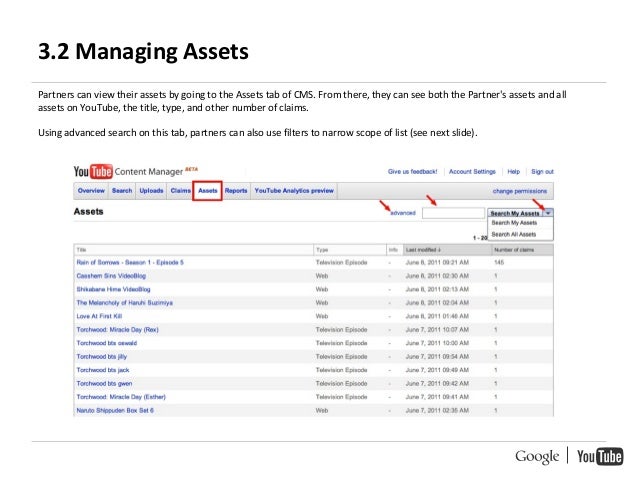Open Rain of Sorrows Season 1 Episode 5

pos(130,262)
